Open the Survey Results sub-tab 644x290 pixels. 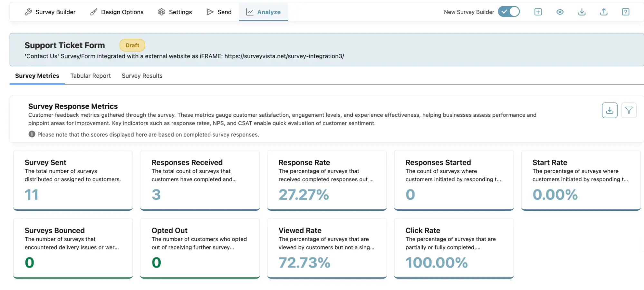(142, 76)
